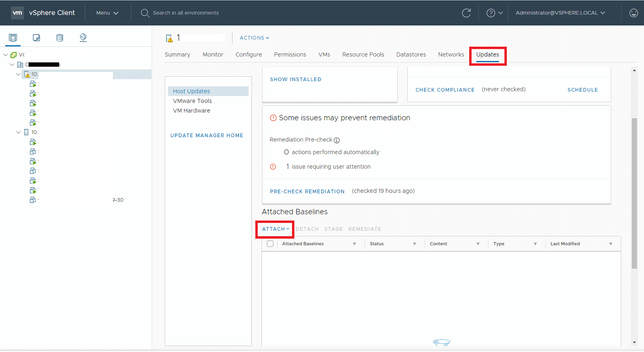
Task: Open the Menu dropdown
Action: [x=107, y=13]
